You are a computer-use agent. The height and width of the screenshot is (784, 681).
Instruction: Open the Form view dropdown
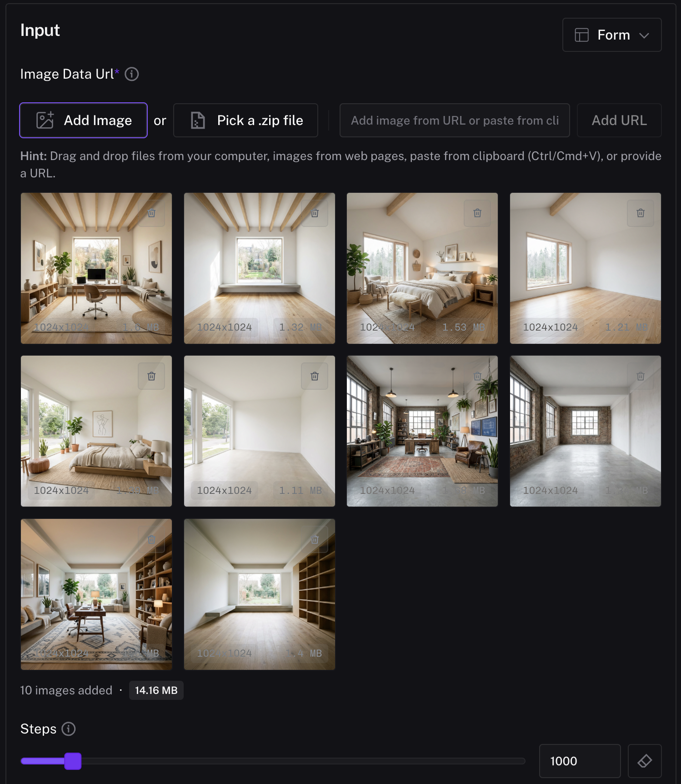point(612,35)
